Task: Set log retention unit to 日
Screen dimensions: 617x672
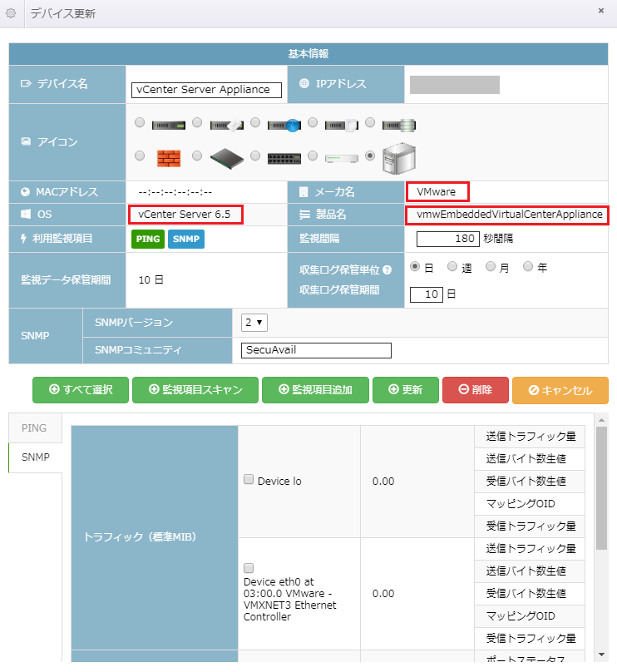Action: click(x=415, y=267)
